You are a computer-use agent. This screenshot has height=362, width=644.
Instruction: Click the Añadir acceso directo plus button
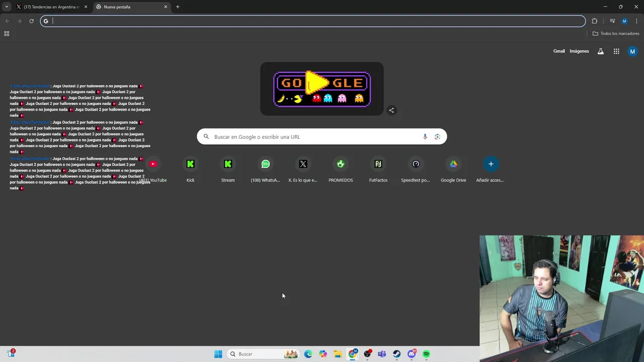pyautogui.click(x=491, y=164)
